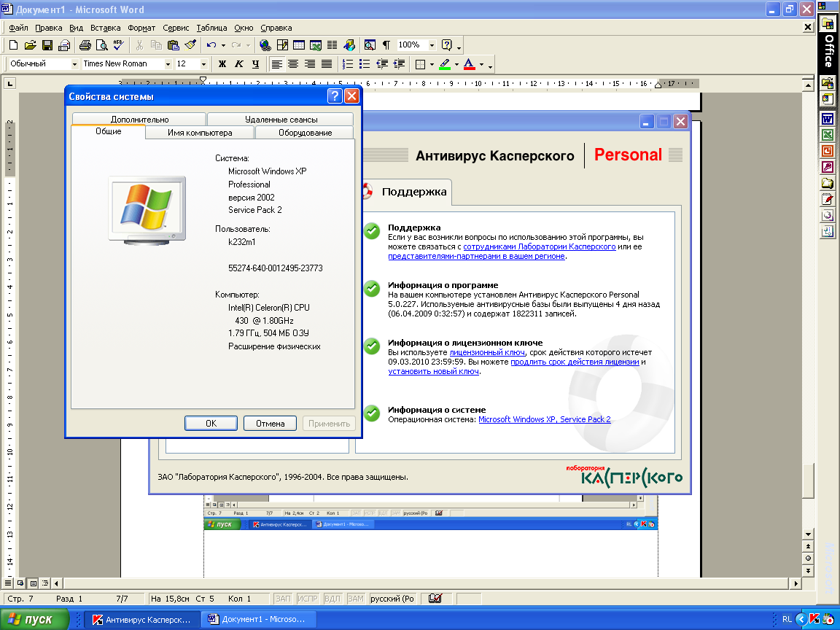
Task: Launch Access from the Office shortcut bar
Action: point(828,167)
